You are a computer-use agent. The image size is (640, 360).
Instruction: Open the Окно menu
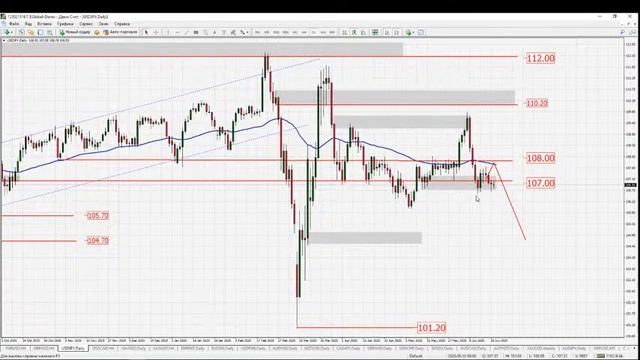point(103,24)
